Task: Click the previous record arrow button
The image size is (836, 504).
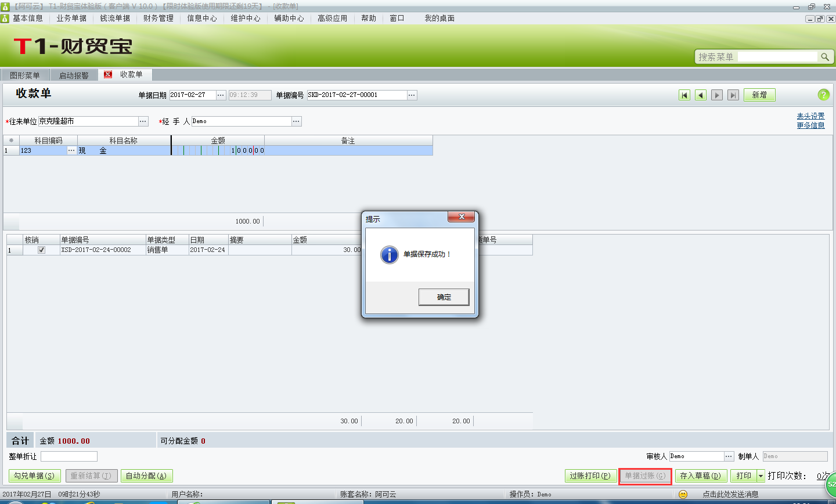Action: 701,95
